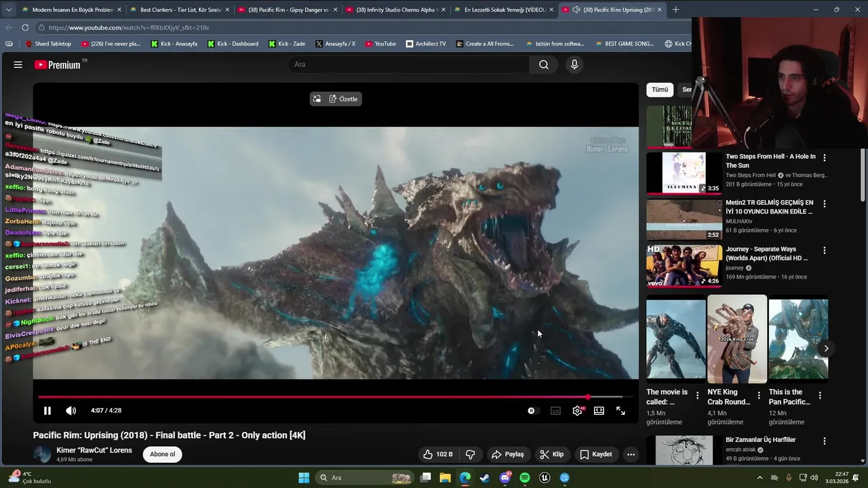The height and width of the screenshot is (488, 868).
Task: Open 'Shard Tabletop' bookmark
Action: coord(48,43)
